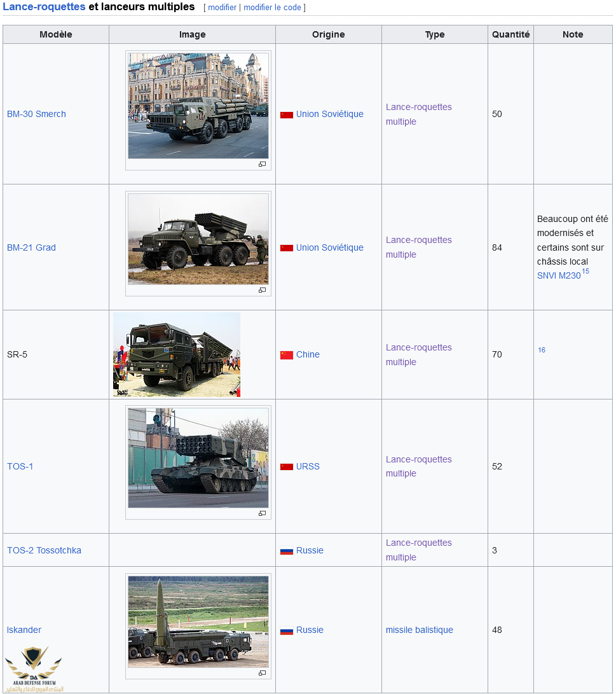Open the SR-5 truck photo thumbnail
The image size is (616, 694).
pyautogui.click(x=177, y=354)
